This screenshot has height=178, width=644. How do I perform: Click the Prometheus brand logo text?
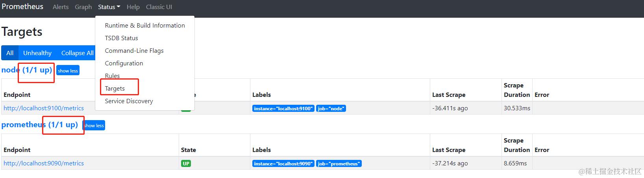(22, 6)
